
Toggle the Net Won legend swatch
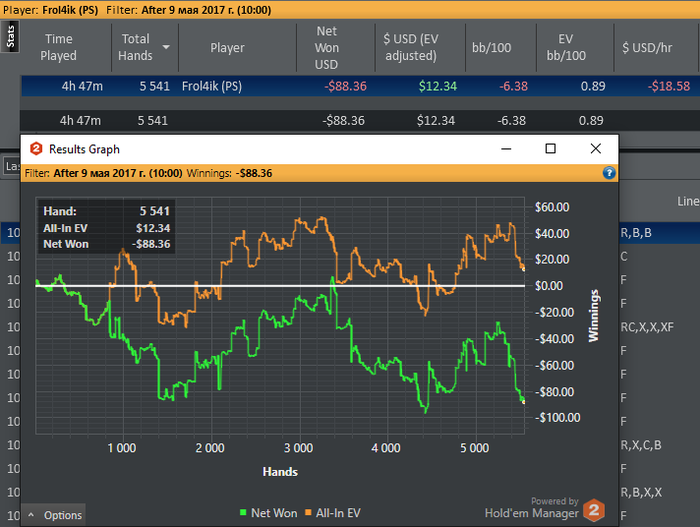click(x=243, y=513)
